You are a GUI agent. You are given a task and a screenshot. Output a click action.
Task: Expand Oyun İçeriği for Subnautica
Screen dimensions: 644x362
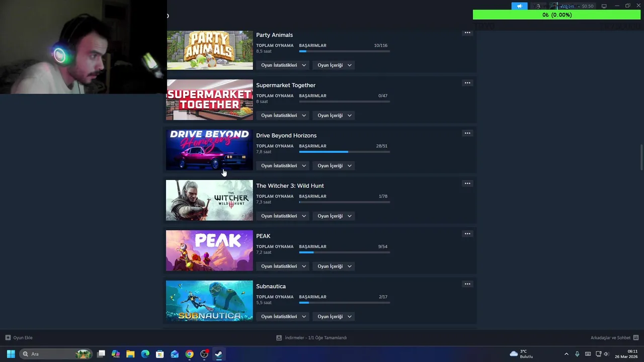point(335,317)
